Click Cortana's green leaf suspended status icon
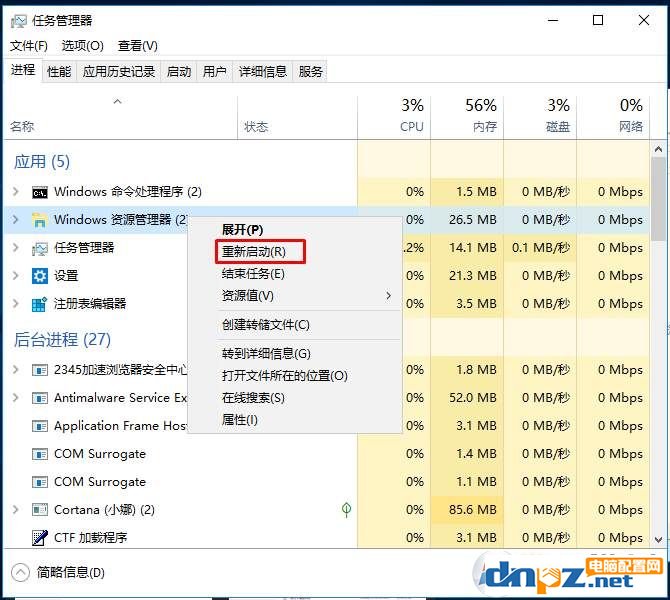670x600 pixels. (x=347, y=509)
